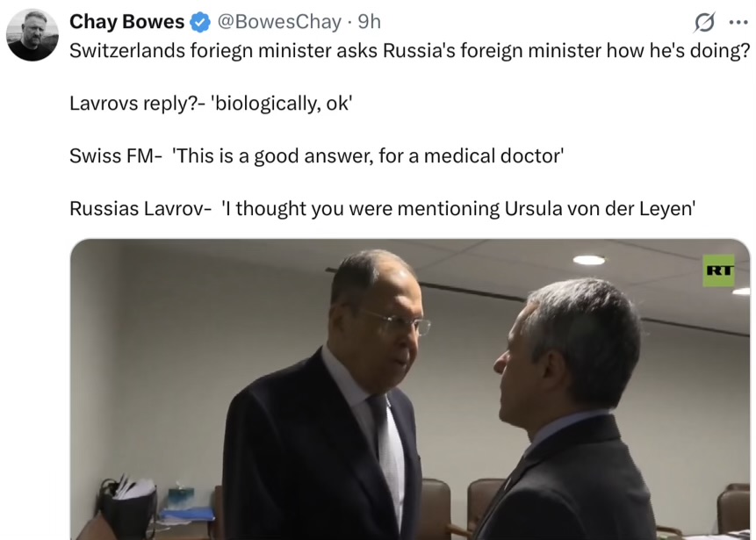Select the "Lavrovs reply?- 'biologically, ok'" line
Viewport: 756px width, 540px height.
tap(212, 104)
